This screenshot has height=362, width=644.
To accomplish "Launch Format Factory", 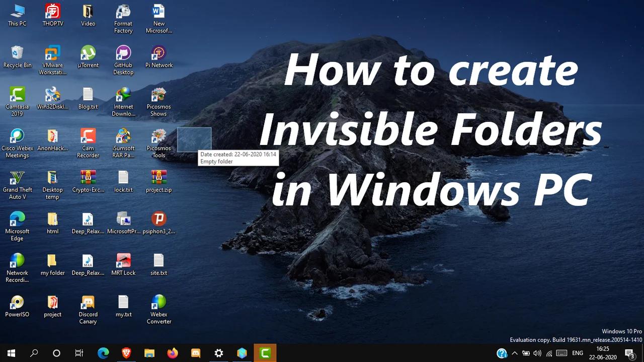I will coord(123,12).
